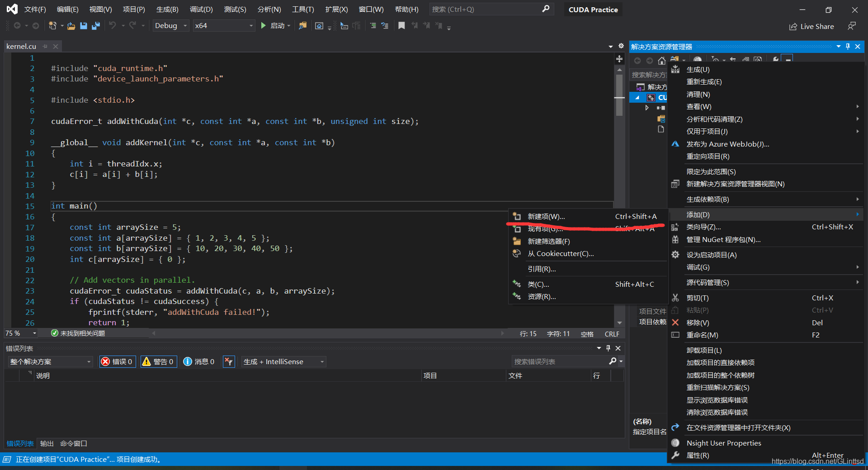The image size is (868, 470).
Task: Open the Start button dropdown arrow
Action: 289,26
